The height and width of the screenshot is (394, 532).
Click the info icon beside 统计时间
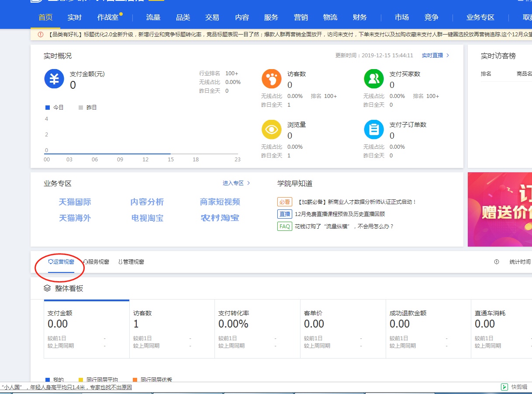point(496,262)
